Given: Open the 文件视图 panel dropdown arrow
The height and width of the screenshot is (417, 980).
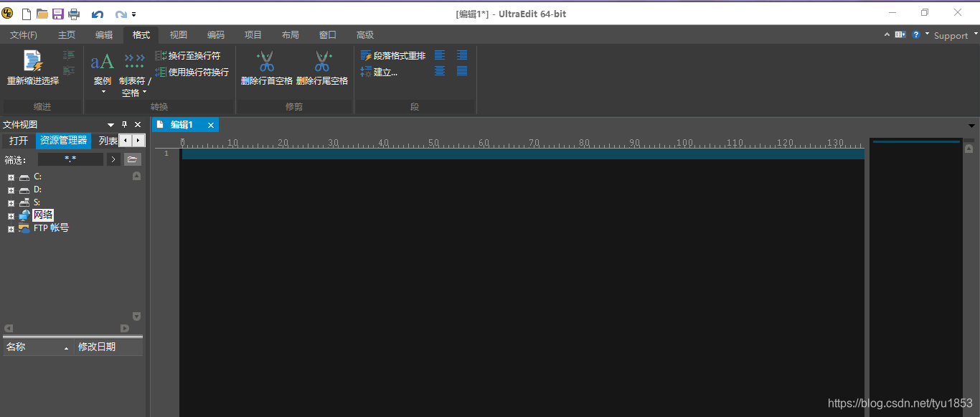Looking at the screenshot, I should [110, 125].
